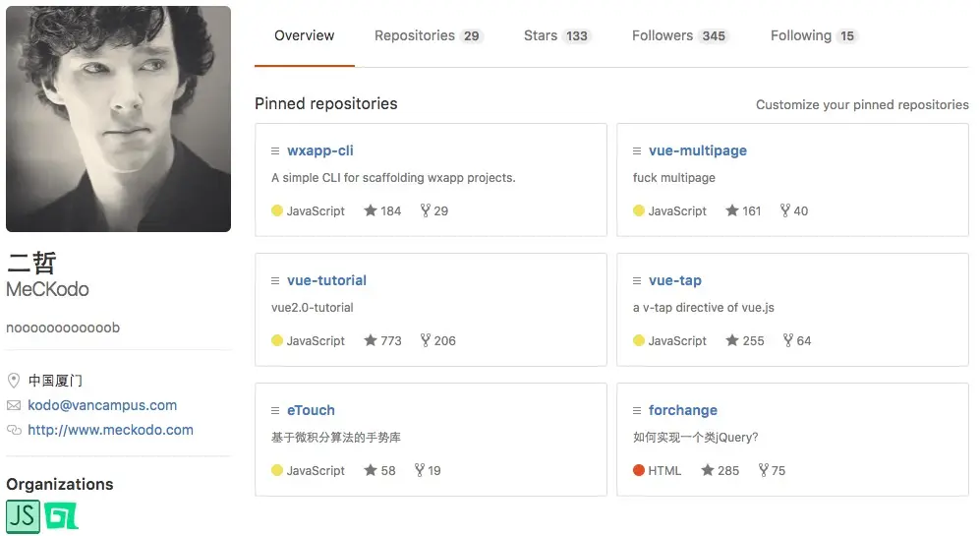Click Customize your pinned repositories
Screen dimensions: 980x536
(x=862, y=104)
